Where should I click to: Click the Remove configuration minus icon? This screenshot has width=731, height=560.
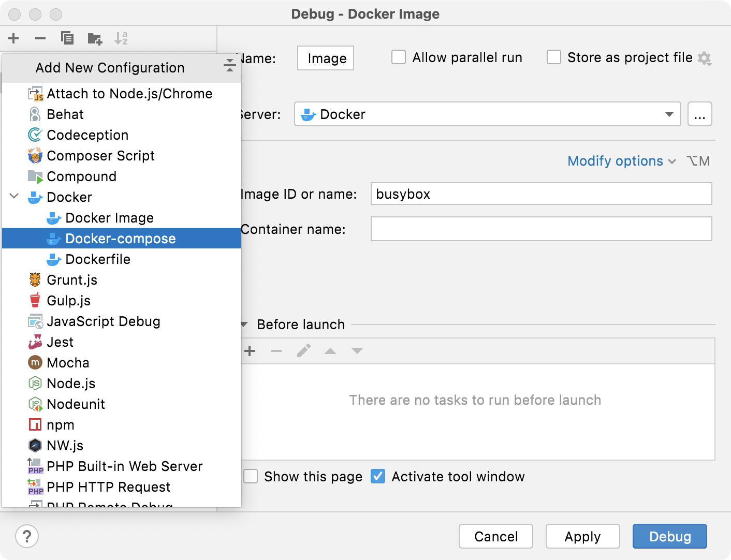pos(40,38)
